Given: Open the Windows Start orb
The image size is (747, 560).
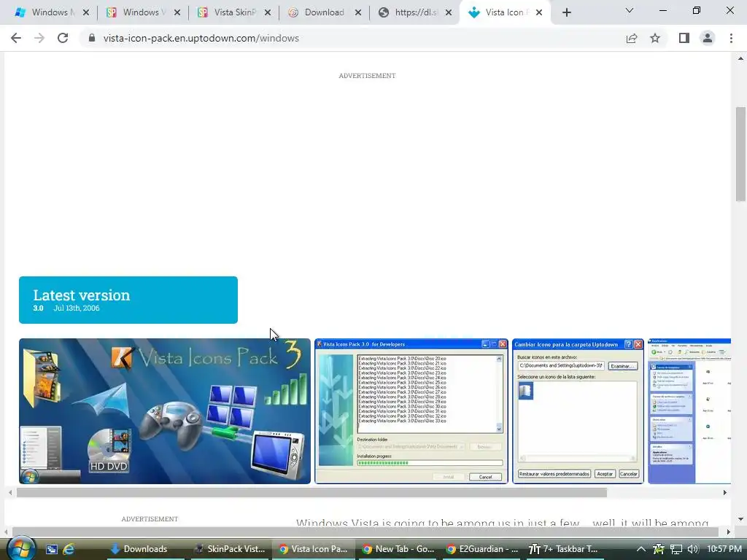Looking at the screenshot, I should (x=20, y=548).
